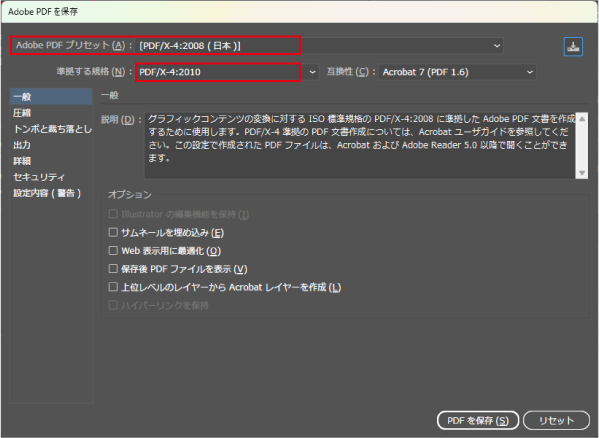This screenshot has height=438, width=599.
Task: Toggle Acrobat レイヤーを作成 checkbox
Action: [113, 287]
